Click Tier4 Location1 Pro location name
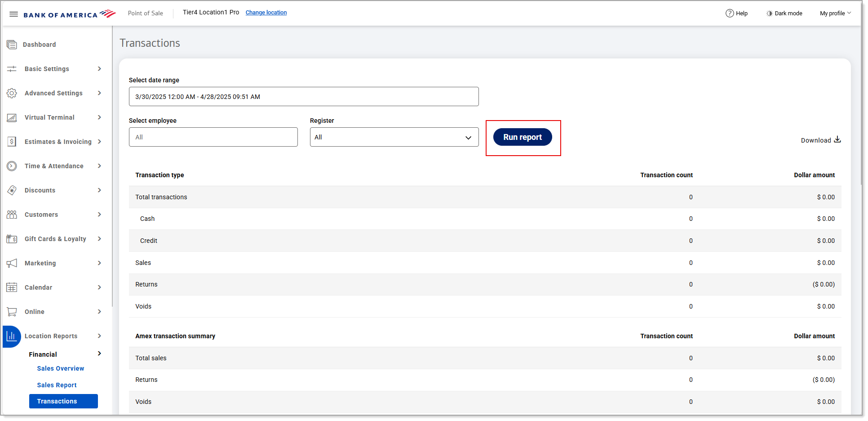The height and width of the screenshot is (421, 868). [211, 12]
